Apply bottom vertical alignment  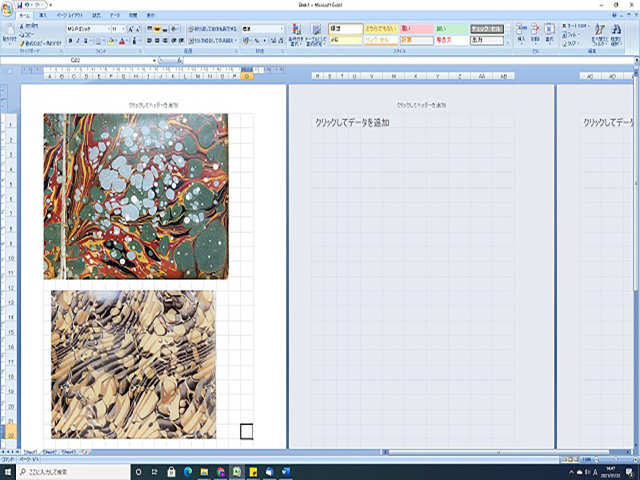pos(165,29)
